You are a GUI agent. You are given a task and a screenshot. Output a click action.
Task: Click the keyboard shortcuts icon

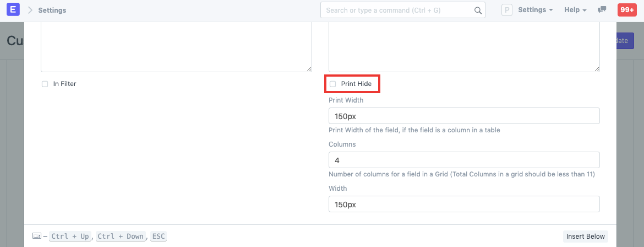pyautogui.click(x=37, y=236)
